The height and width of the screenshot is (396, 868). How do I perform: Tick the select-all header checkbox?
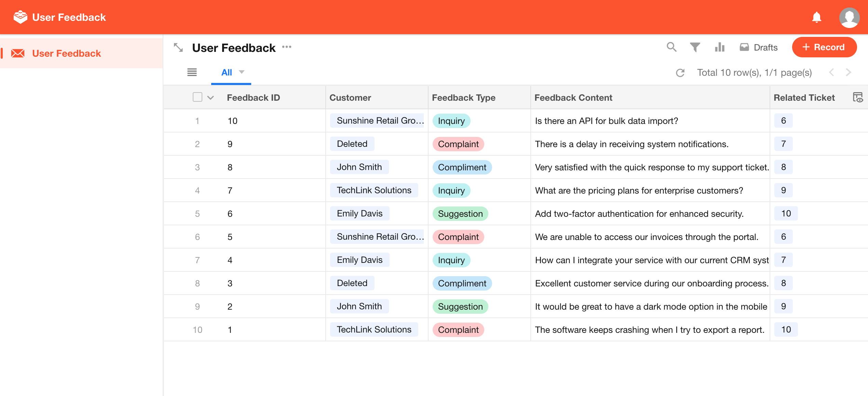(198, 97)
